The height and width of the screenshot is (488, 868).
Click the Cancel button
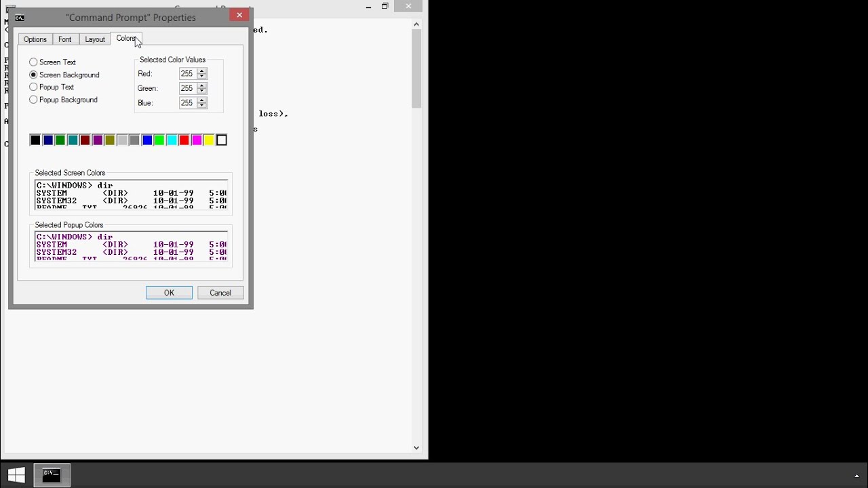(220, 293)
